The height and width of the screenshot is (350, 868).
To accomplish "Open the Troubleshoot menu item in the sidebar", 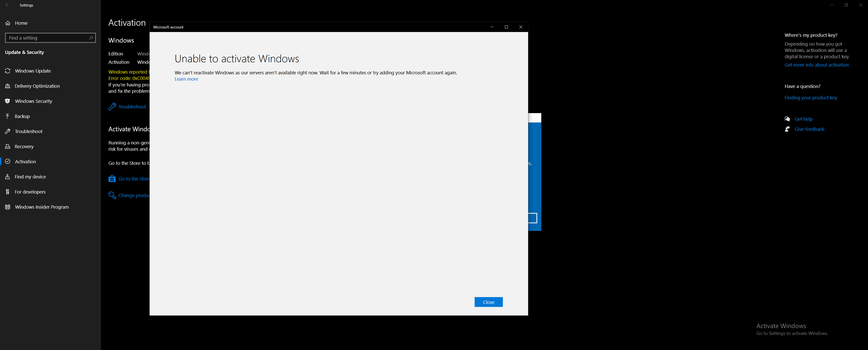I will 29,132.
